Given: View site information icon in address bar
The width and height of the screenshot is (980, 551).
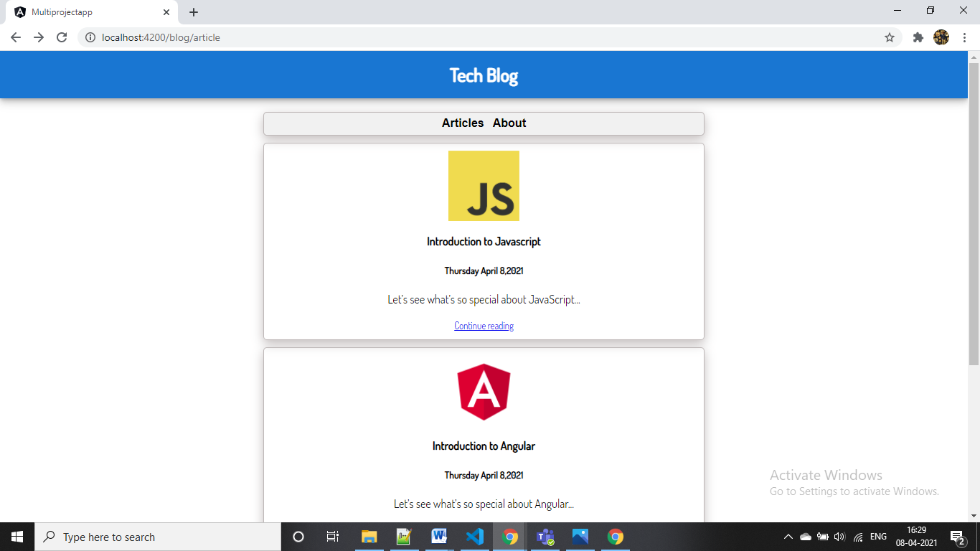Looking at the screenshot, I should [x=90, y=37].
